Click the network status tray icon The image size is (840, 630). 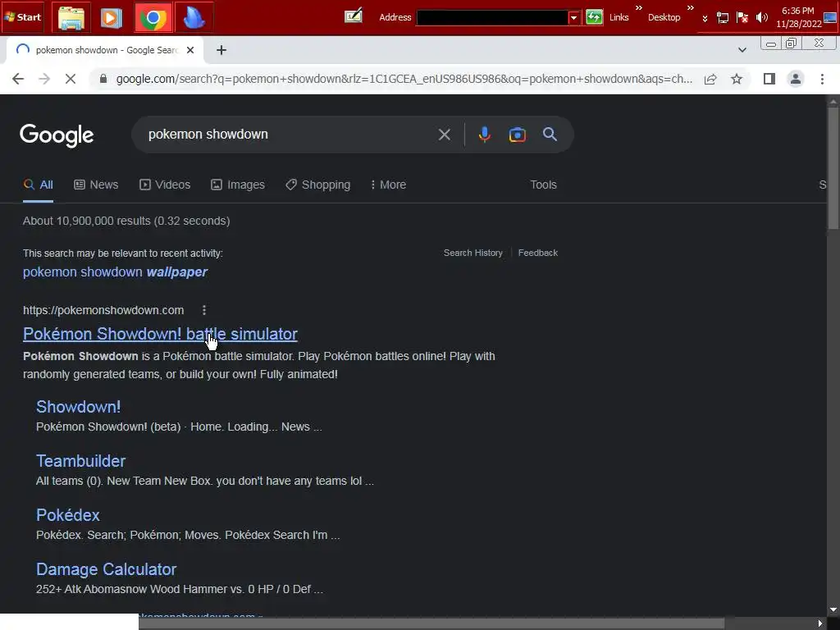[723, 18]
